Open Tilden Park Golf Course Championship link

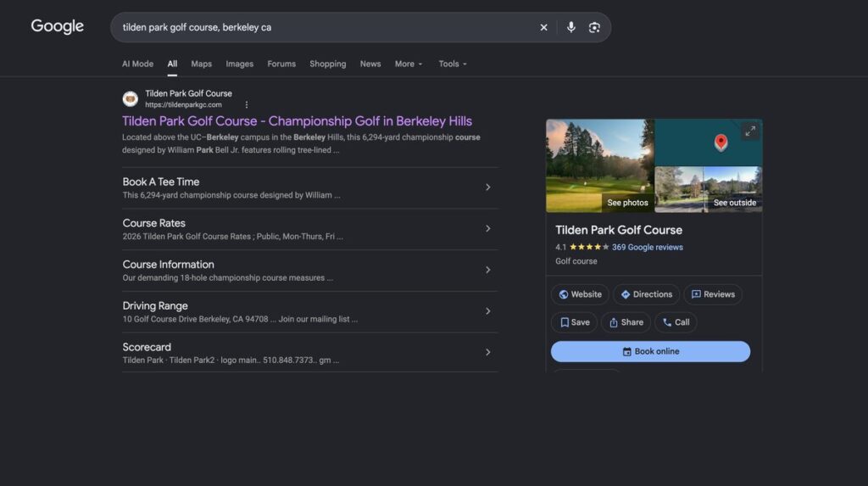(297, 120)
